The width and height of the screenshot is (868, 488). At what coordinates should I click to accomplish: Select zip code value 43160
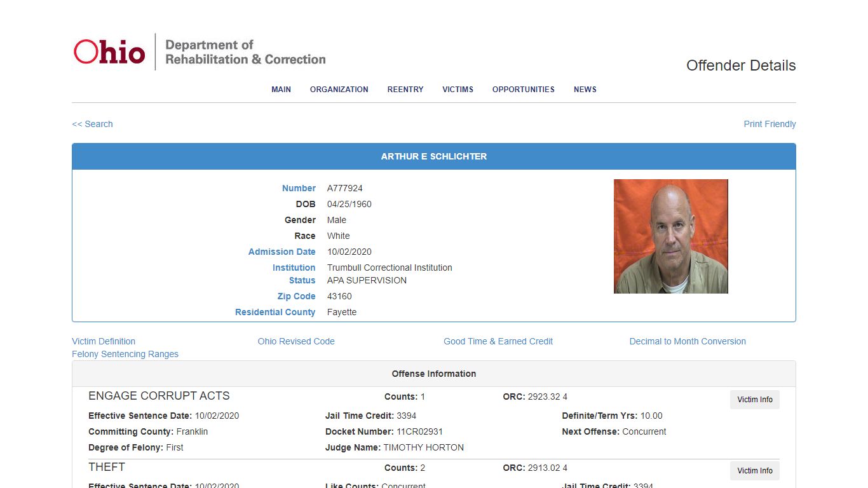[339, 296]
